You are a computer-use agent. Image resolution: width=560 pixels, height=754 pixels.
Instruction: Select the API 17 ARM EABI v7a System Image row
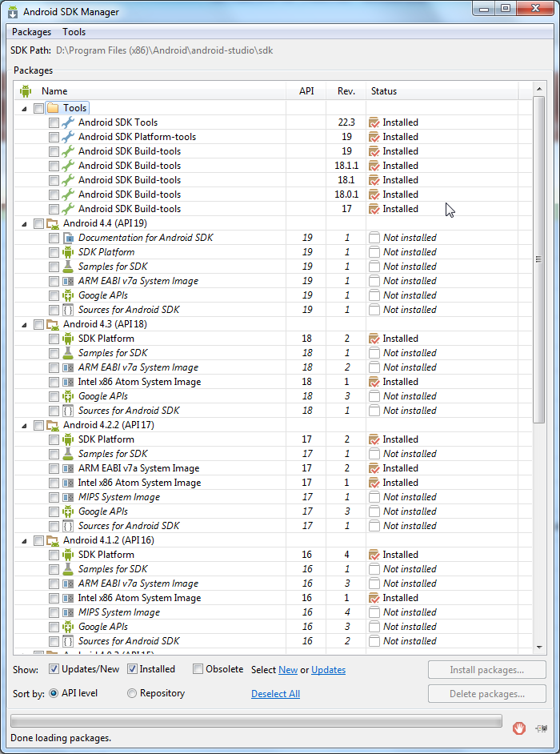pyautogui.click(x=273, y=468)
